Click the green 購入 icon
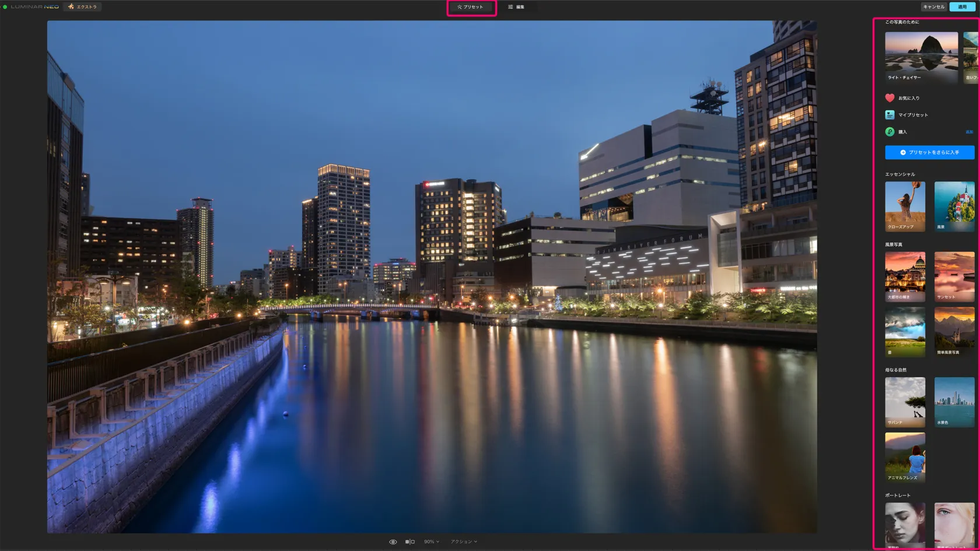Screen dimensions: 980x551 point(890,132)
